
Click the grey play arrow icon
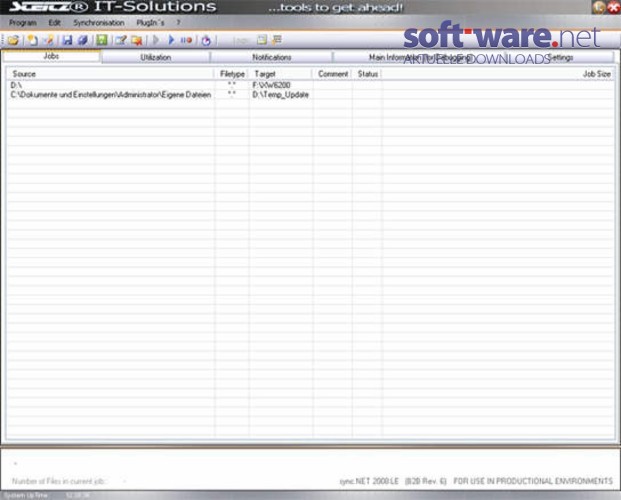[156, 40]
